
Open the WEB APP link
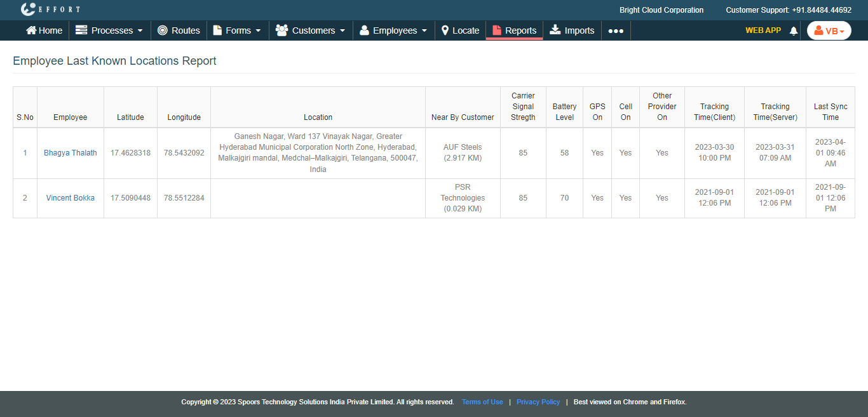[x=763, y=30]
